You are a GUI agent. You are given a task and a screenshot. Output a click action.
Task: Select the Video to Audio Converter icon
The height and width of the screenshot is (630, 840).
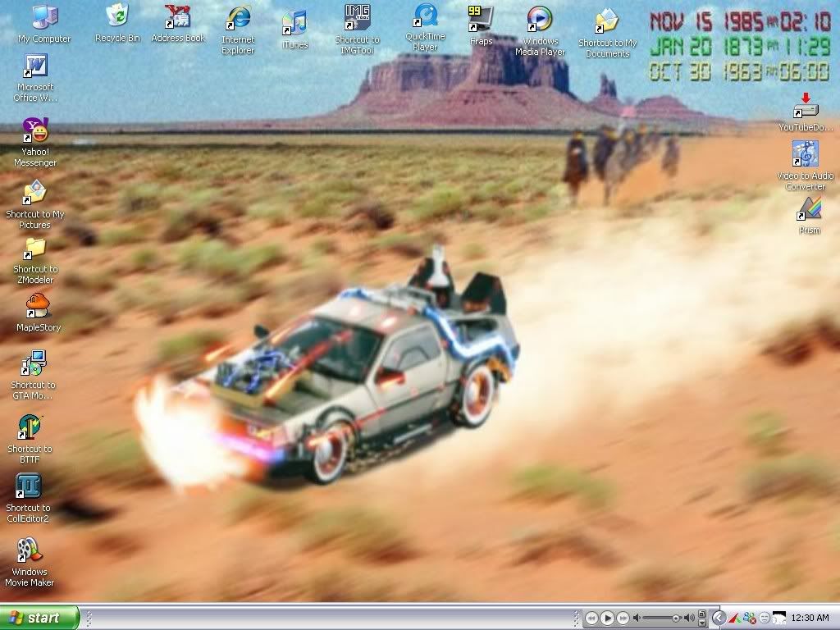pos(805,154)
